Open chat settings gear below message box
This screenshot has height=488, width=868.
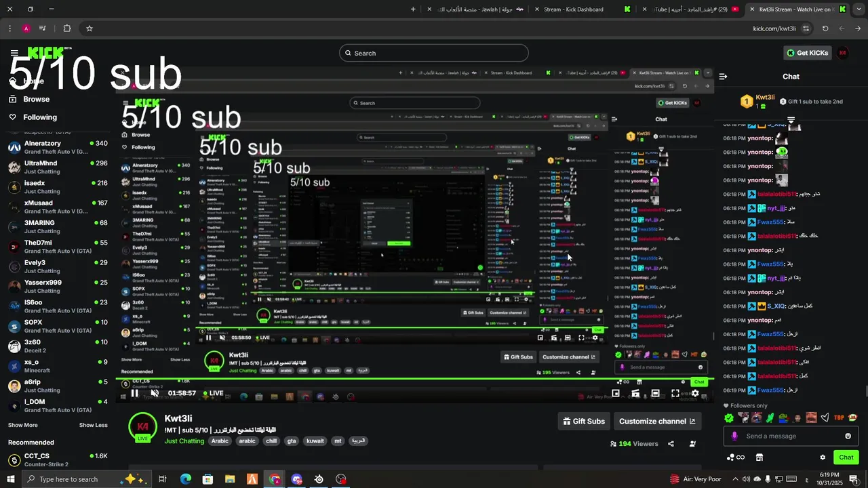823,457
